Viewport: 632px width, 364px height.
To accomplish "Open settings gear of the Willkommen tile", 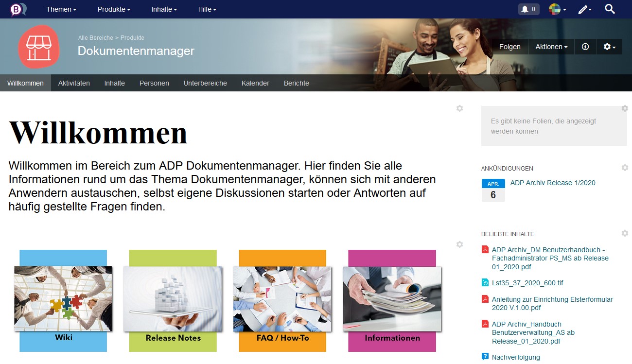I will point(459,108).
